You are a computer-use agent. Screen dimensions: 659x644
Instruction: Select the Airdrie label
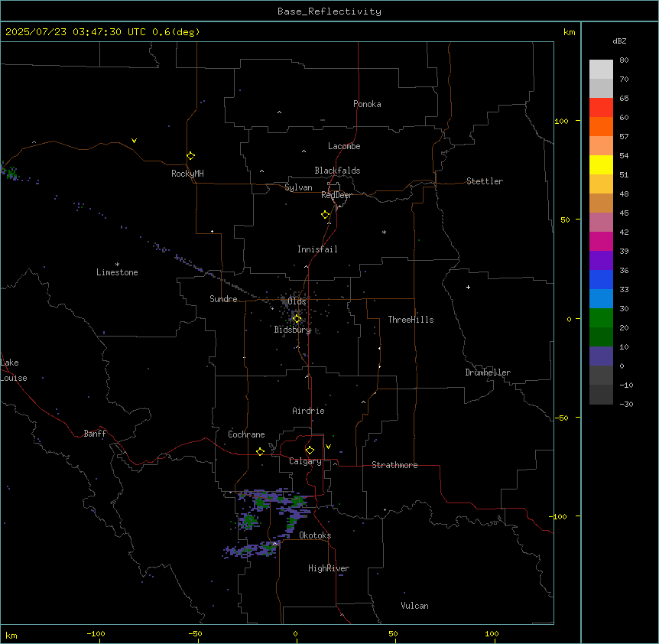click(x=308, y=411)
